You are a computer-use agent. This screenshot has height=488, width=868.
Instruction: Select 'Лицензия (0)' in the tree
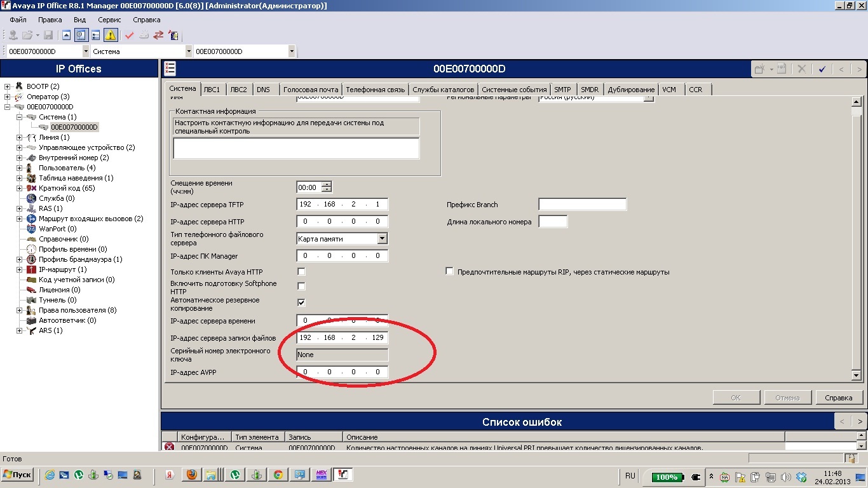point(59,290)
